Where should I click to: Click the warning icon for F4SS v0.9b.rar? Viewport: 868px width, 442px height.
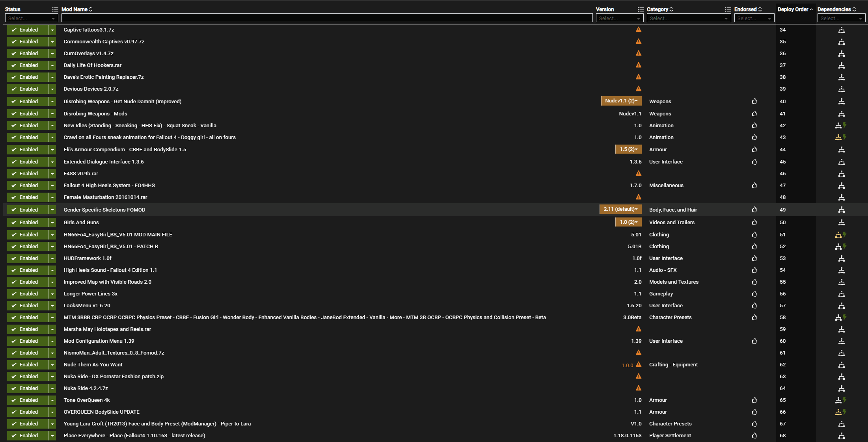point(638,173)
